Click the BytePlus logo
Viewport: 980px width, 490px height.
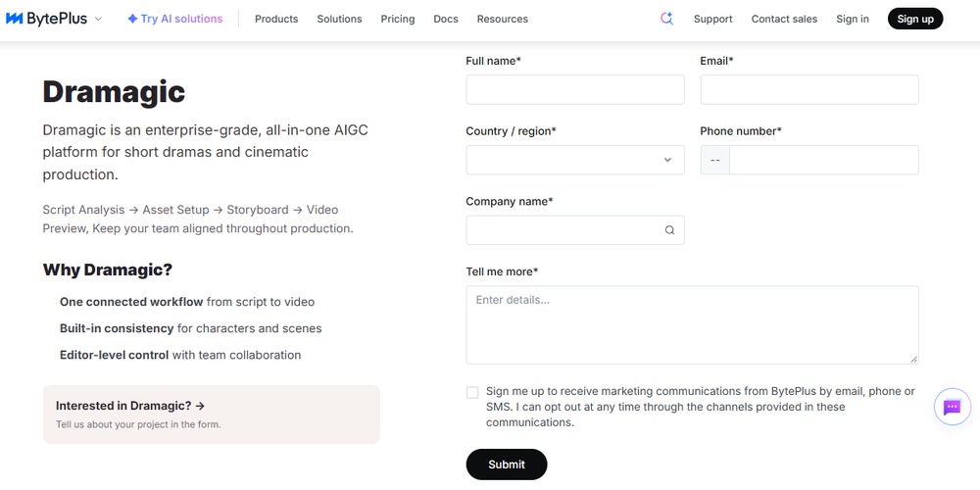tap(46, 19)
